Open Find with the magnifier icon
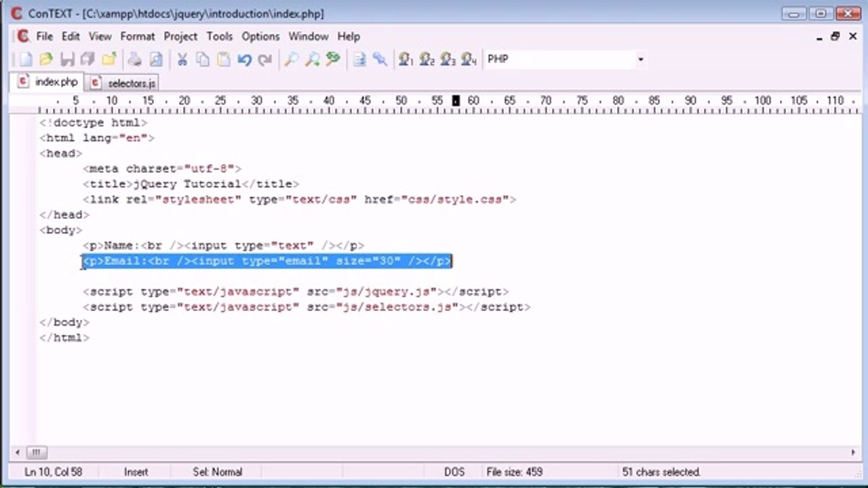868x488 pixels. point(291,60)
